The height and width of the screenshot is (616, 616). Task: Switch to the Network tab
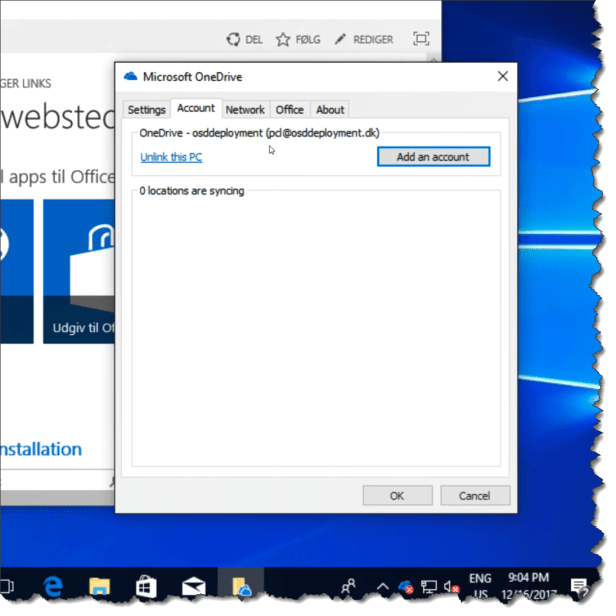245,110
